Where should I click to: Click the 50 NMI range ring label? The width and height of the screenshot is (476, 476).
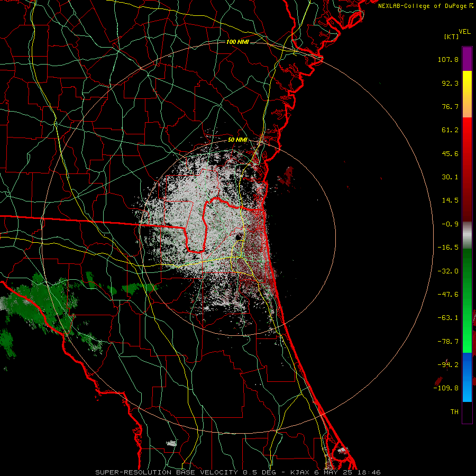coord(237,140)
